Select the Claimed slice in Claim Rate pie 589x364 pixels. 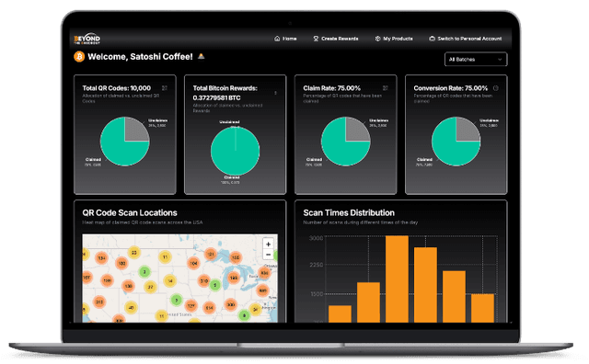(x=341, y=148)
